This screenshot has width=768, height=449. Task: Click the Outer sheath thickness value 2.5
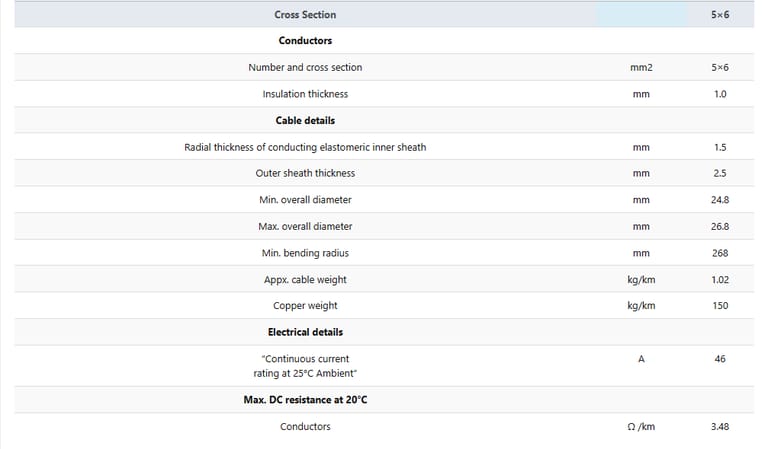point(720,173)
